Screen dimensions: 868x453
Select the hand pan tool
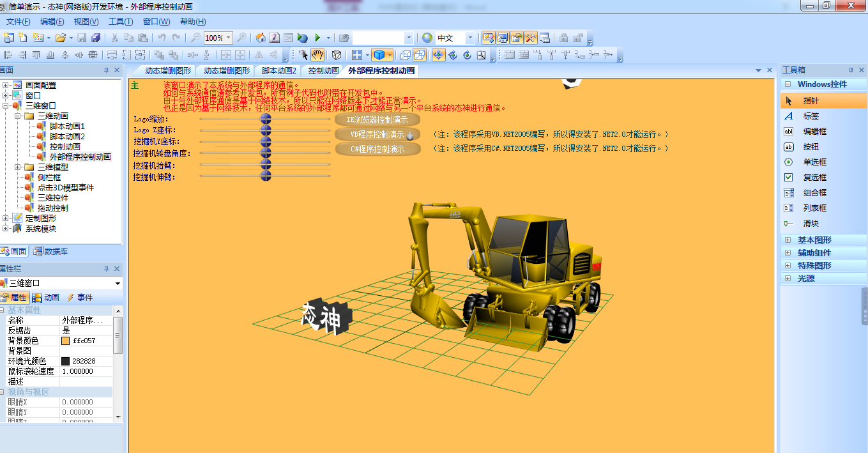[317, 55]
